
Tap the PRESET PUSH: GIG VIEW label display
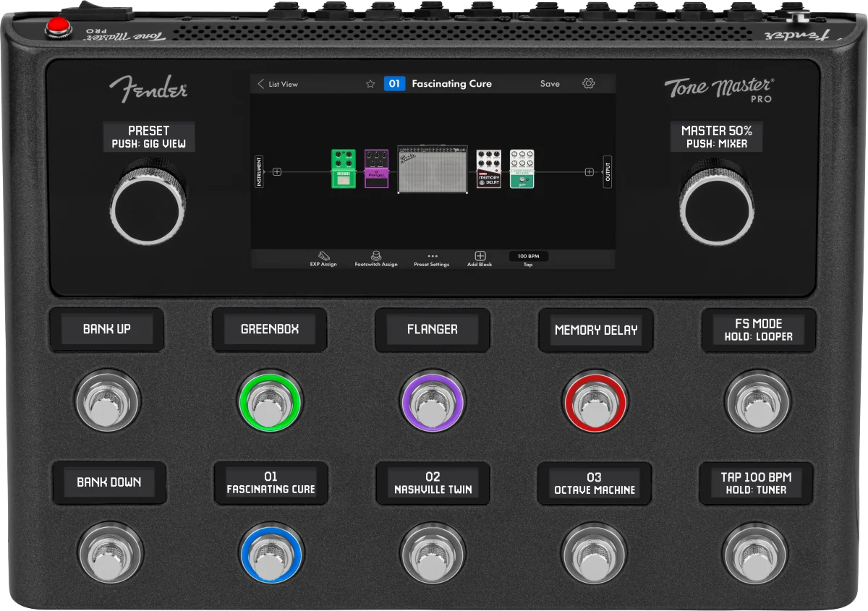[149, 137]
